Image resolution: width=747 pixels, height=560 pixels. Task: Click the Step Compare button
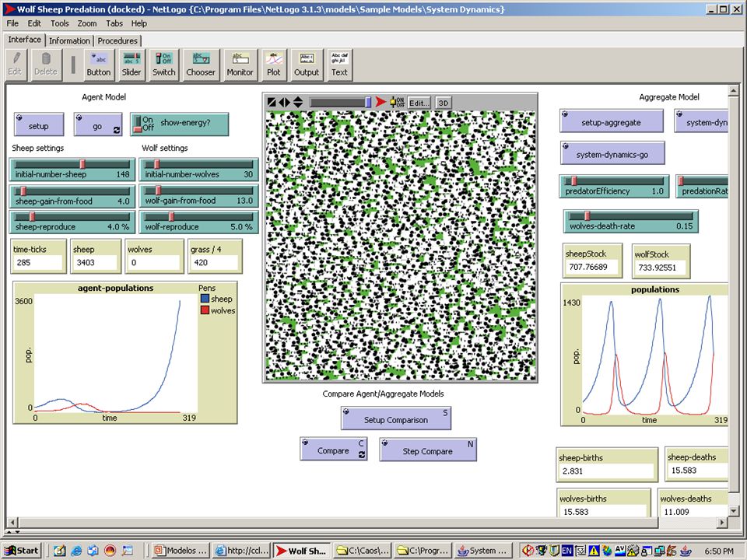click(x=428, y=450)
